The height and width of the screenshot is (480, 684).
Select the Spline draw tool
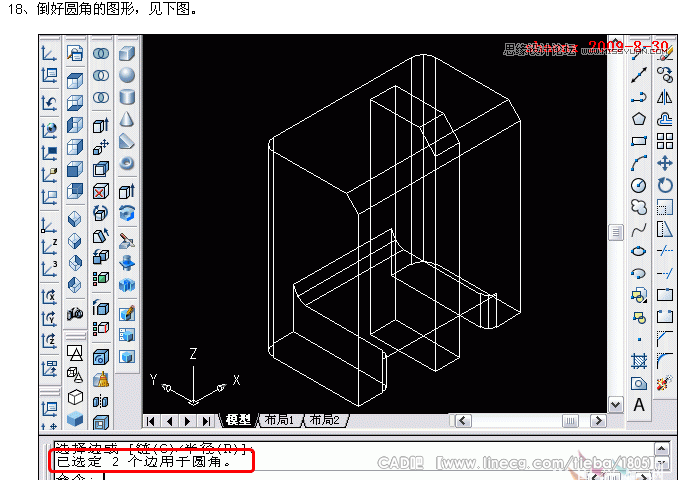coord(639,230)
